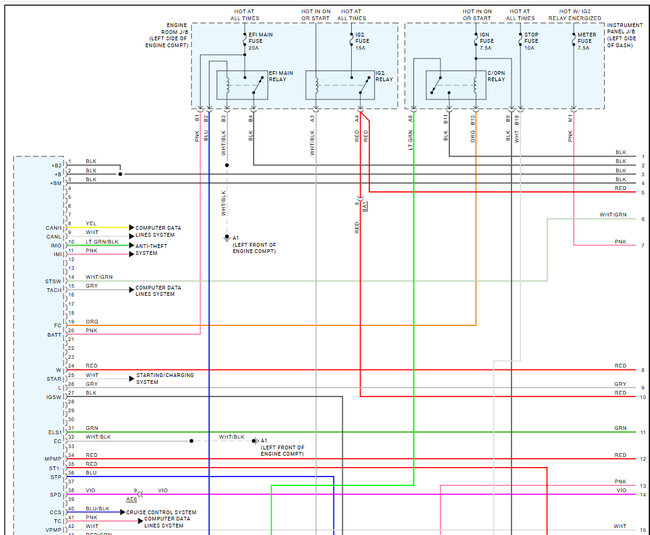Click the YEL wire color label
Viewport: 650px width, 535px height.
(91, 223)
